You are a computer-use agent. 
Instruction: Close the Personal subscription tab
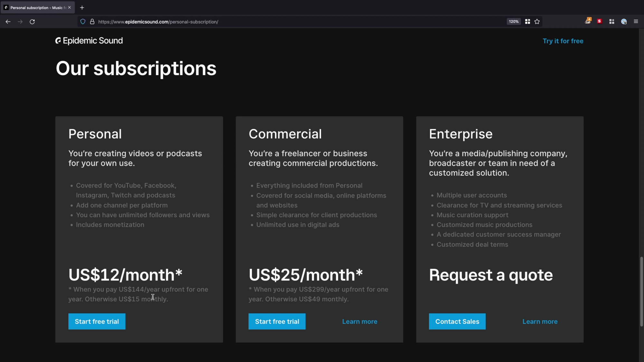point(70,7)
